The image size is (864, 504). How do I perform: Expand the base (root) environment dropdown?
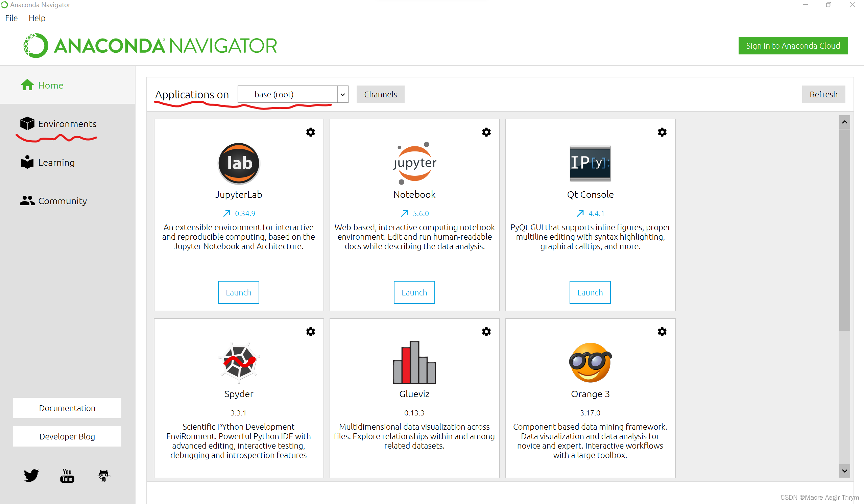point(342,94)
